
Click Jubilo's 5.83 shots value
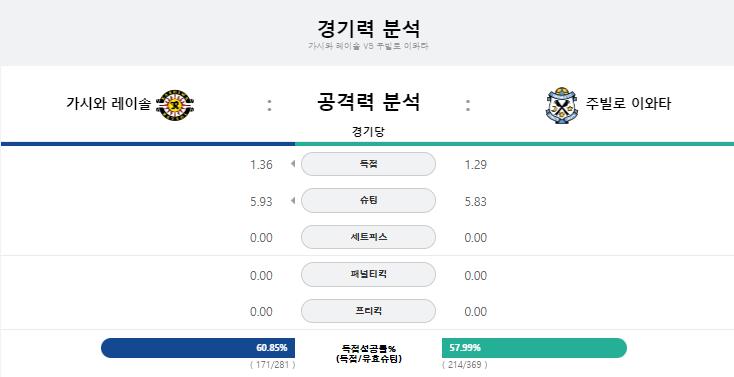(476, 201)
